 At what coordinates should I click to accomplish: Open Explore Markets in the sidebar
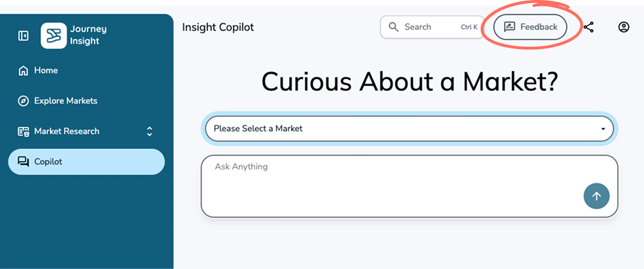coord(66,101)
